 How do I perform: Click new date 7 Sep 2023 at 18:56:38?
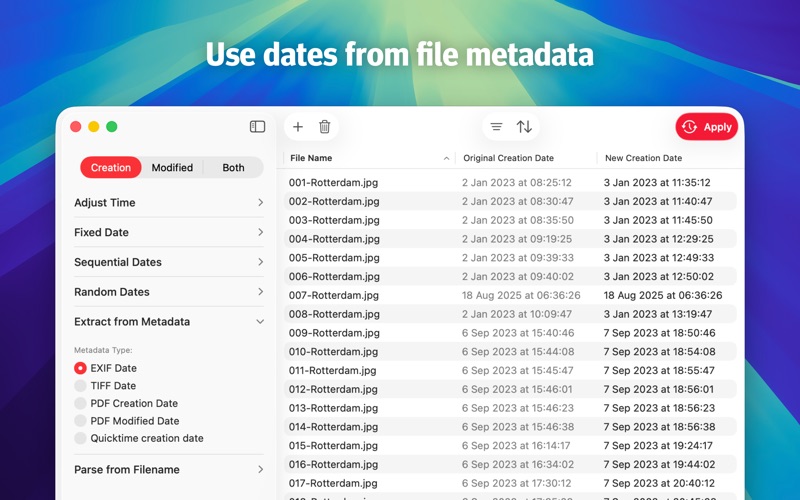(659, 427)
